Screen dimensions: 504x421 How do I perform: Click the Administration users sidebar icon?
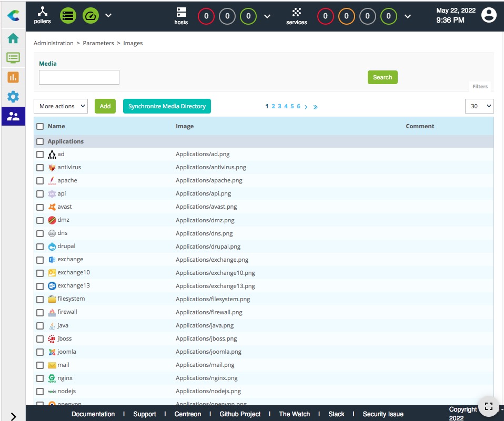click(x=13, y=116)
